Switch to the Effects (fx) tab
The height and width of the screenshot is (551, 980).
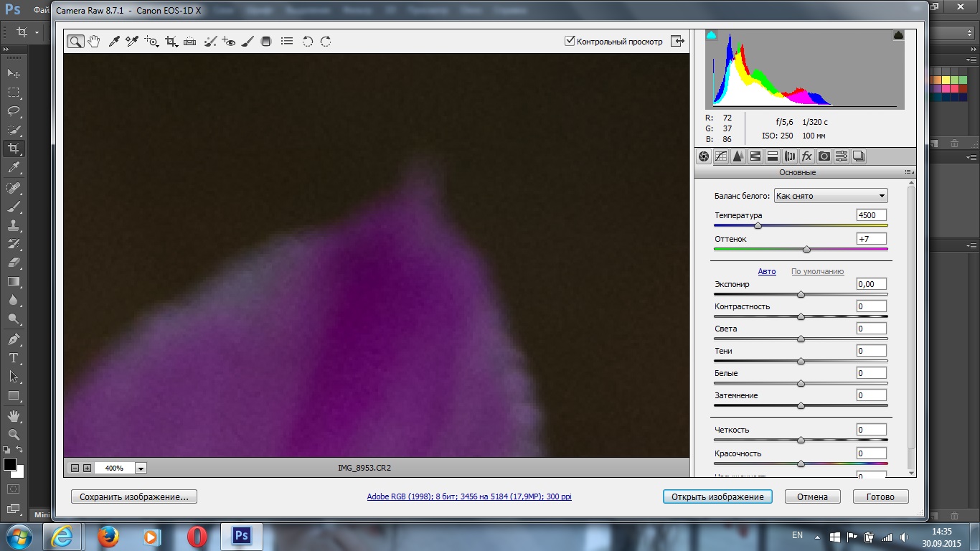(806, 156)
